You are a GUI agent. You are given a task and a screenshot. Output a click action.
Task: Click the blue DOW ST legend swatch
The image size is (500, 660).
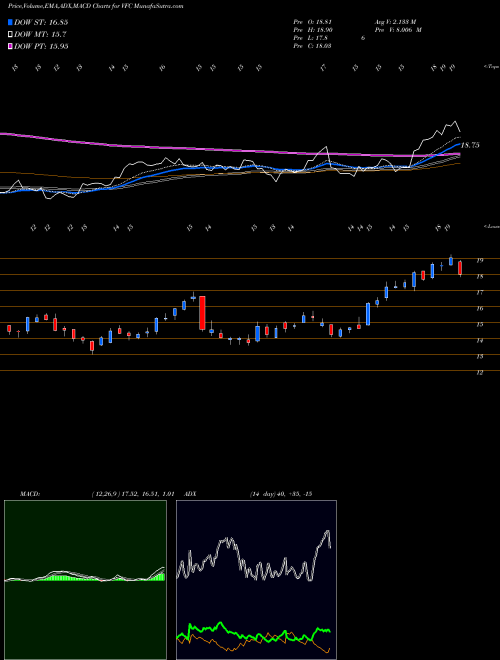[10, 22]
